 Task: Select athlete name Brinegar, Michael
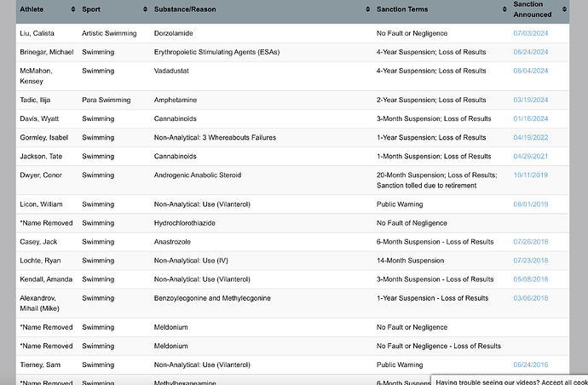click(x=47, y=52)
